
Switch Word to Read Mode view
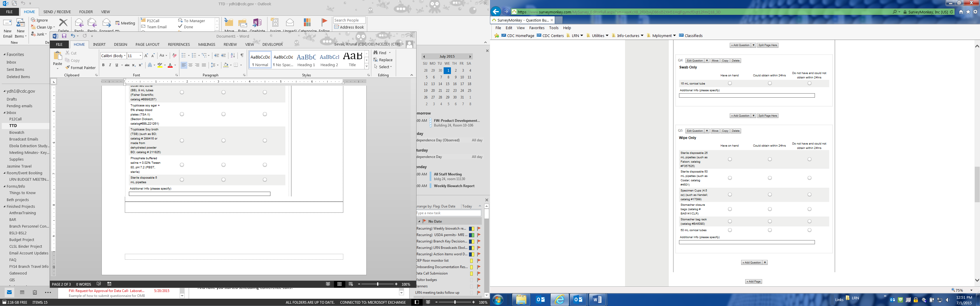328,284
